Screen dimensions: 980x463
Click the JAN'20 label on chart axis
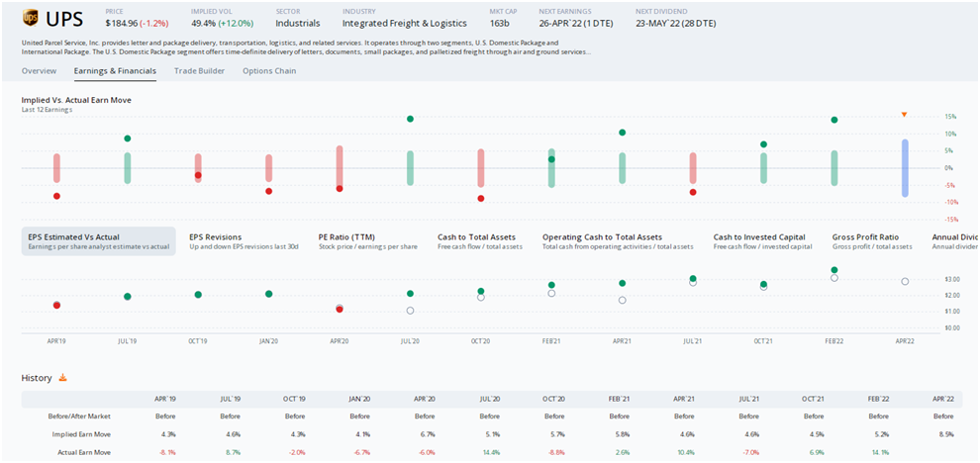pos(268,341)
